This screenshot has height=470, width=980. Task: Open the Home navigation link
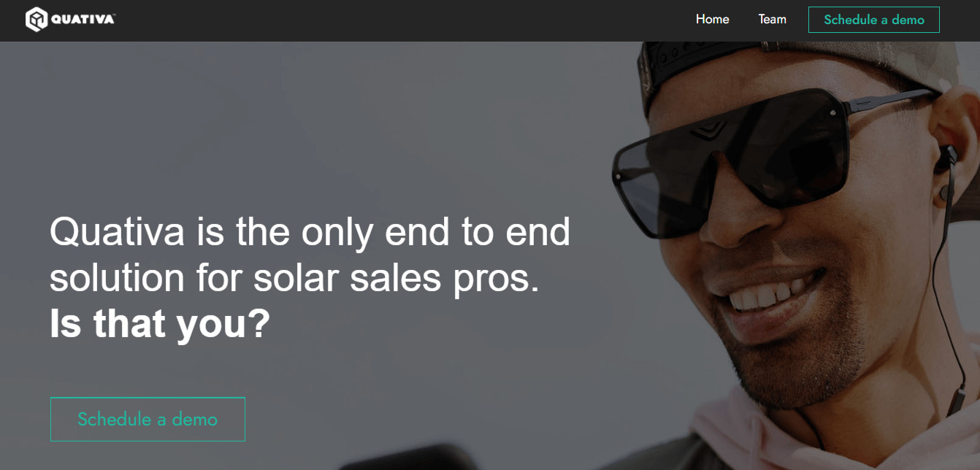click(x=712, y=19)
